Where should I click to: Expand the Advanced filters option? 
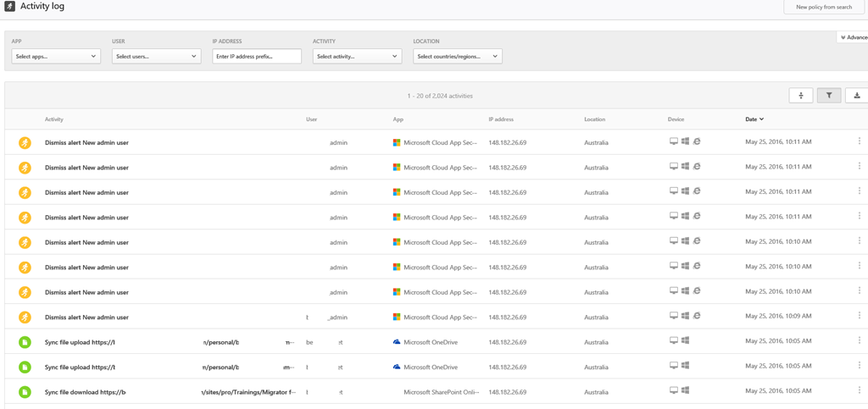click(x=853, y=37)
